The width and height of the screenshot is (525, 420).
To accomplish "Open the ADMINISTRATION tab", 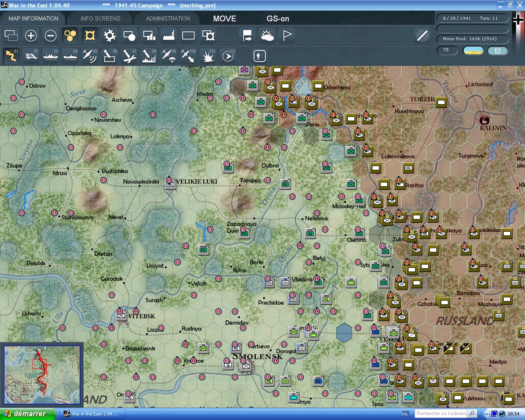I will click(x=168, y=18).
